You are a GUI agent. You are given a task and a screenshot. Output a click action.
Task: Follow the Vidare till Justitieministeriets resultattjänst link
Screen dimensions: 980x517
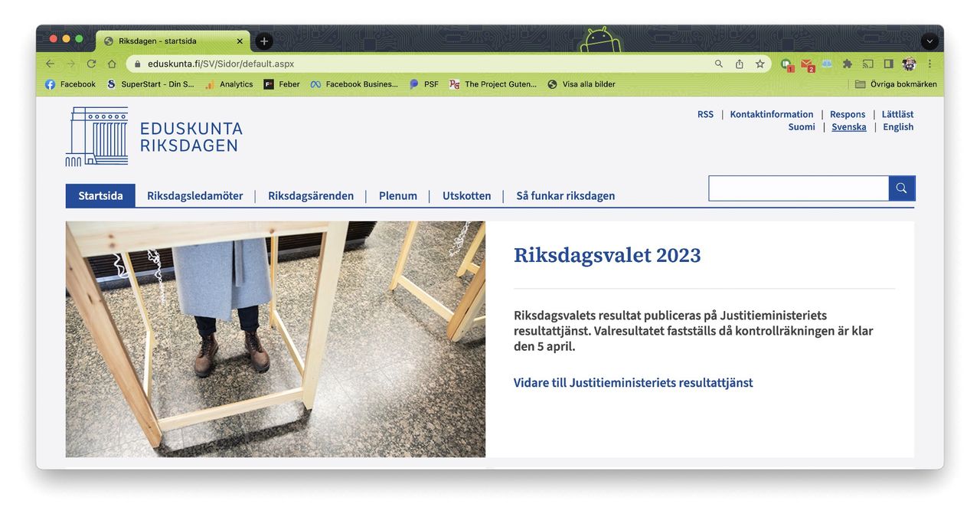pyautogui.click(x=632, y=382)
